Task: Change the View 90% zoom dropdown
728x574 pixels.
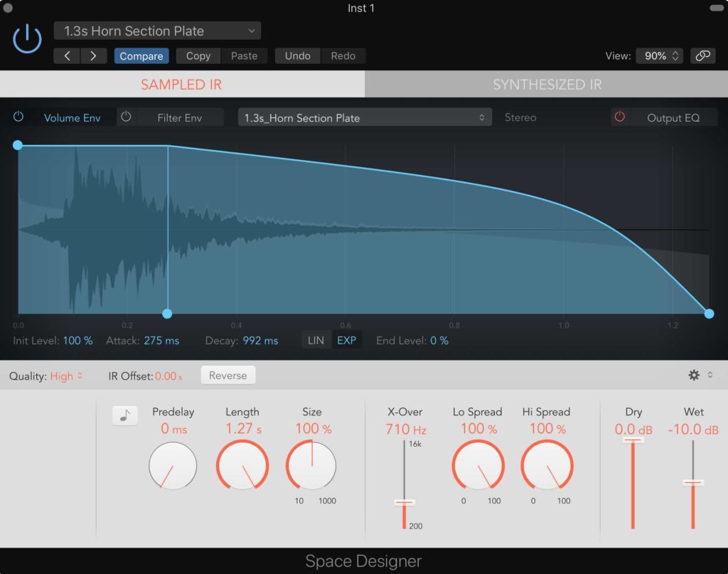Action: point(660,55)
